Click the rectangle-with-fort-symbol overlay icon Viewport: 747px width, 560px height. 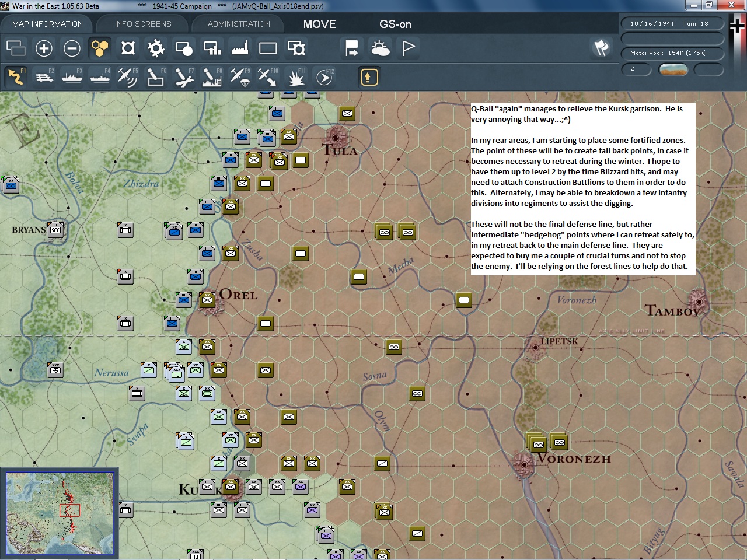coord(296,48)
